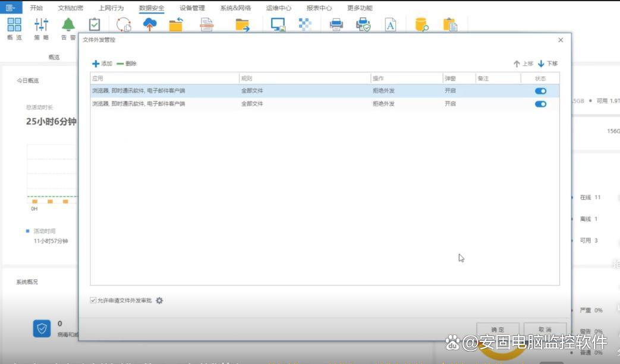Uncheck 允许申请文件外发审批 checkbox
Image resolution: width=620 pixels, height=364 pixels.
(x=93, y=300)
